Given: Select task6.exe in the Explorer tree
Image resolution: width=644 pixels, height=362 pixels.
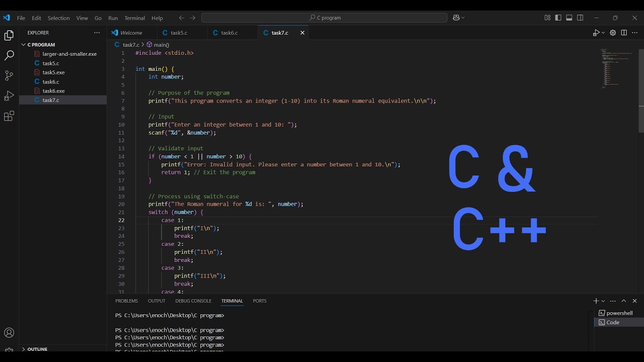Looking at the screenshot, I should 63,91.
